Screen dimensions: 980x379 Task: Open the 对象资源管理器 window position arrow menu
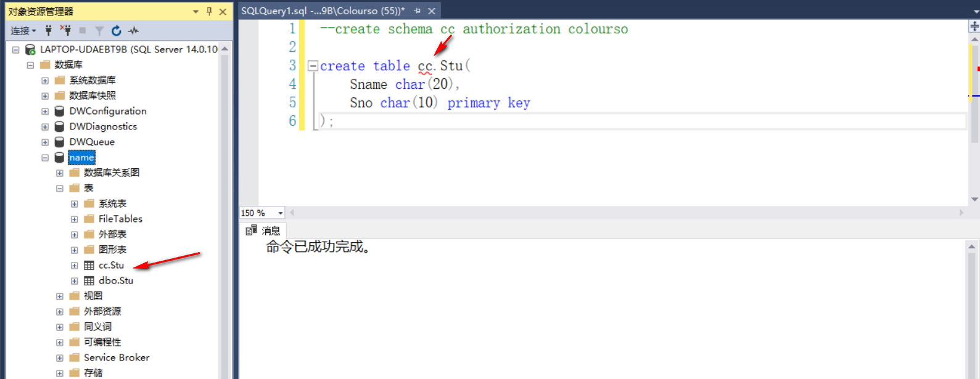pos(196,11)
